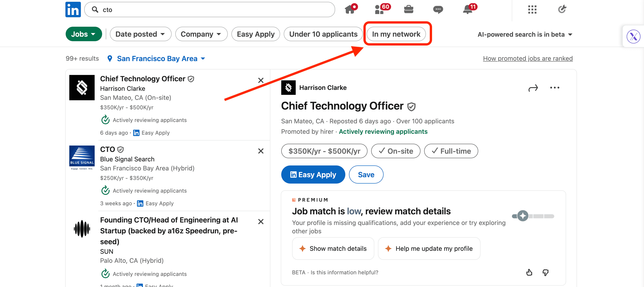Toggle the Easy Apply filter
The image size is (644, 287).
(255, 34)
